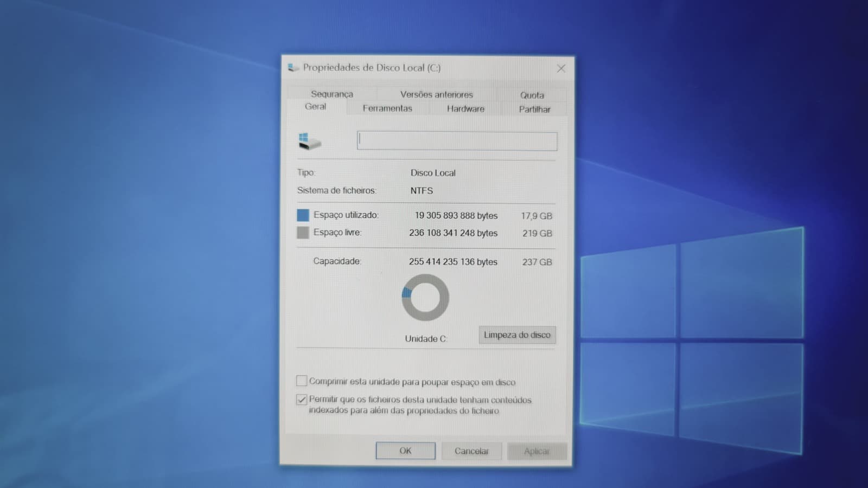
Task: Click the Limpeza do disco button
Action: [517, 335]
